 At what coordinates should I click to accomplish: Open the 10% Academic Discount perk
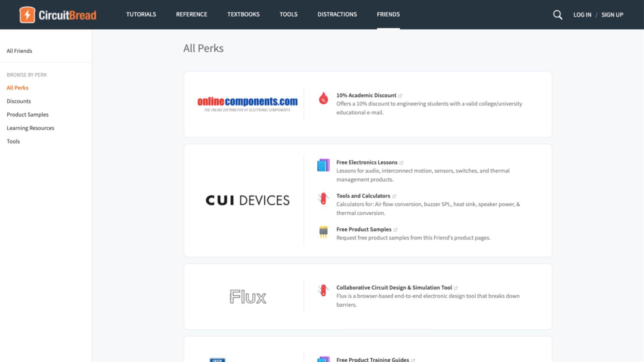pyautogui.click(x=366, y=96)
